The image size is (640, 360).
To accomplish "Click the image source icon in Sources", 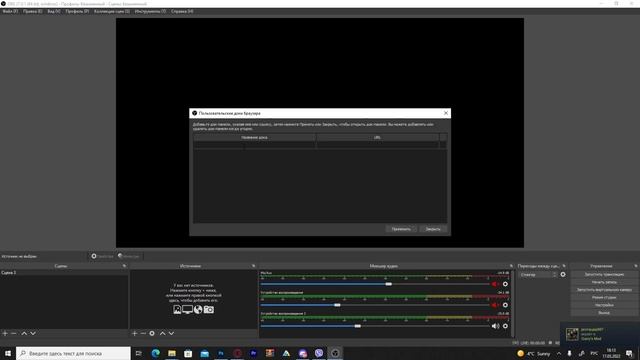I will tap(177, 310).
